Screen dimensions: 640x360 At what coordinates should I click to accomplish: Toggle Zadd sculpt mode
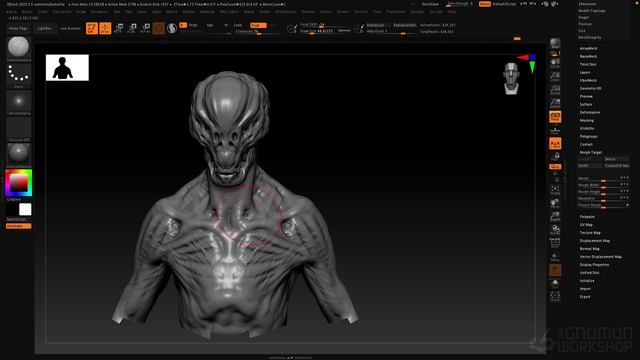click(x=258, y=25)
